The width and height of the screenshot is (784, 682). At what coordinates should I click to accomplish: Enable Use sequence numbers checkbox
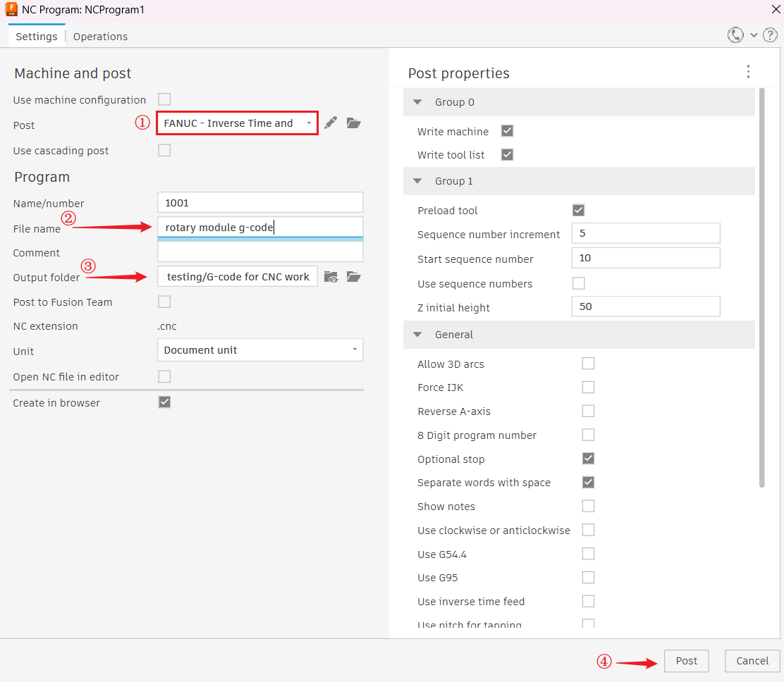click(579, 283)
